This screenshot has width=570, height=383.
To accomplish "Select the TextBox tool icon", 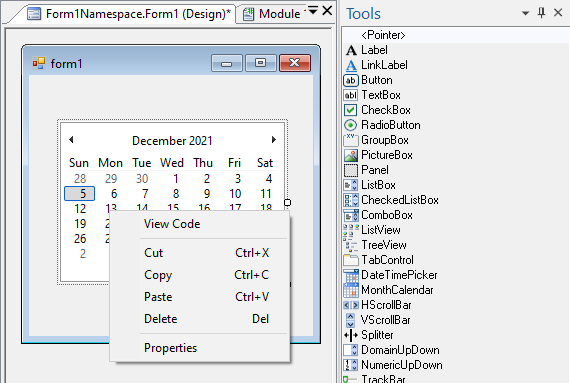I will pyautogui.click(x=351, y=95).
